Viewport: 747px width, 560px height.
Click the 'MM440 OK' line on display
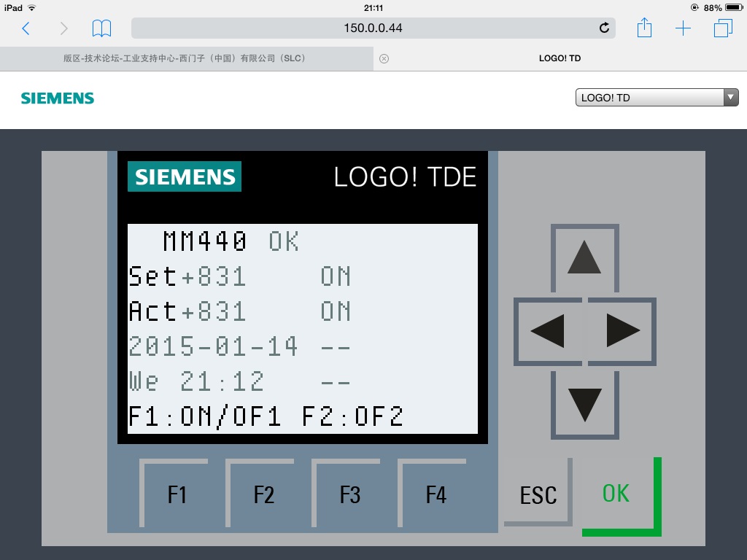(231, 241)
